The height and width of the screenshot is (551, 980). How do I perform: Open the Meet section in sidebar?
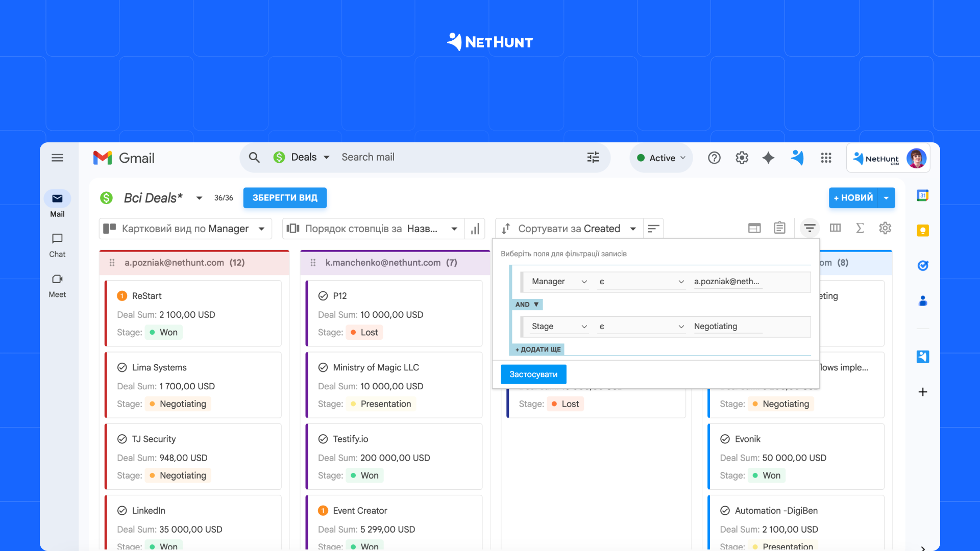click(x=57, y=286)
